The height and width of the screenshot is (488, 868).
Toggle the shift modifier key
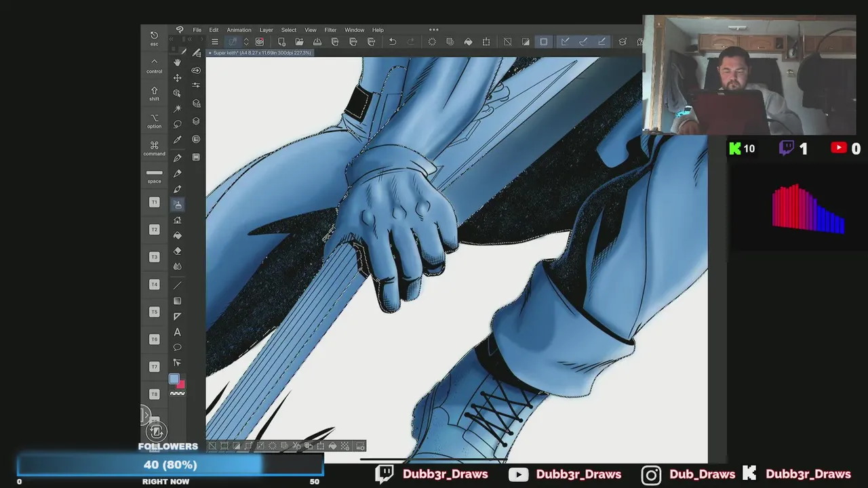[x=154, y=94]
